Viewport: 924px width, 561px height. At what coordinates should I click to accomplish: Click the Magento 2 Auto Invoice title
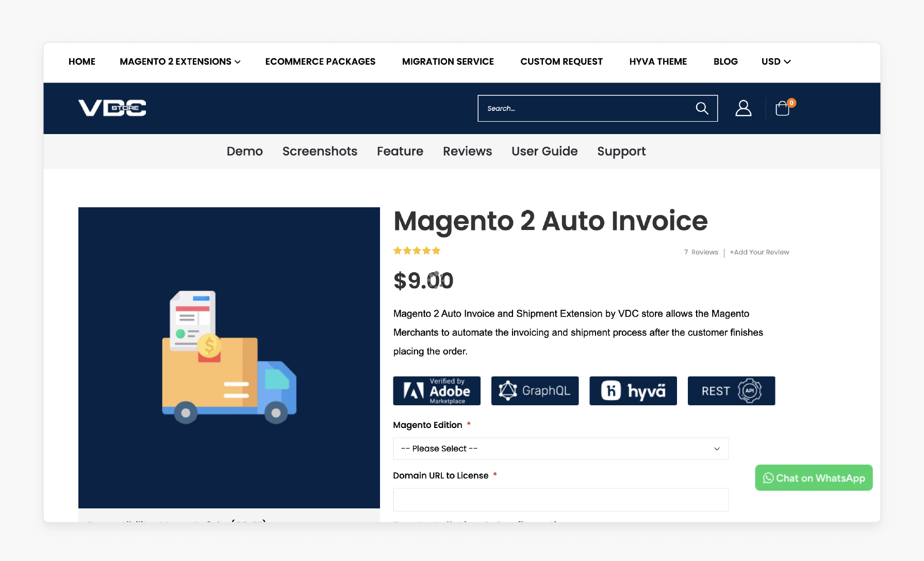pos(551,221)
